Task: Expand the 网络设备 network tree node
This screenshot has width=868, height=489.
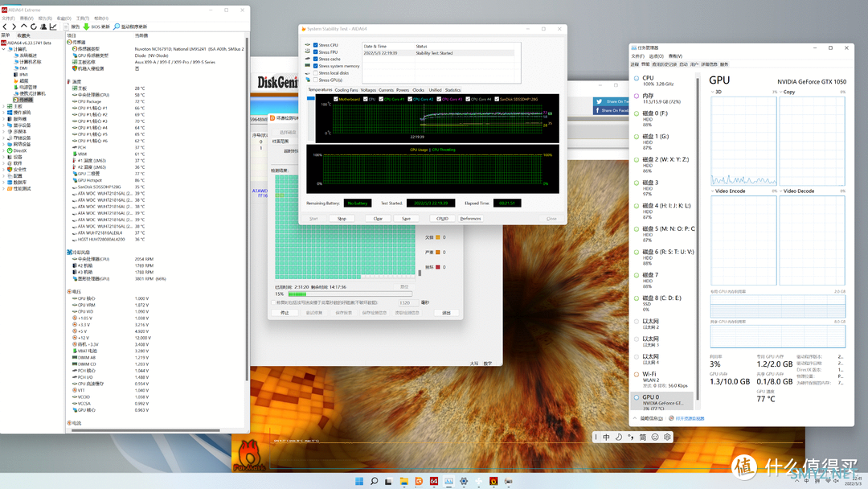Action: click(3, 144)
